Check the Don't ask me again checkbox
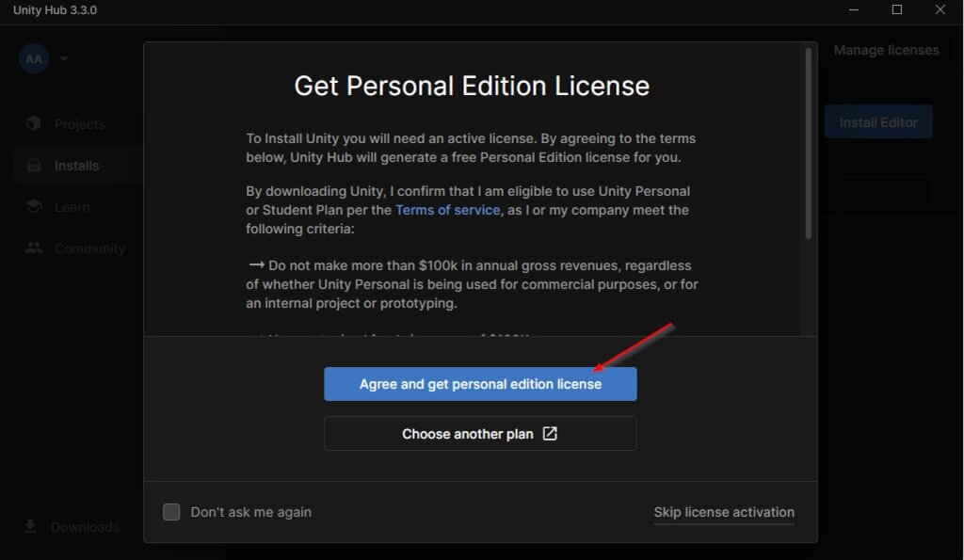 point(171,511)
